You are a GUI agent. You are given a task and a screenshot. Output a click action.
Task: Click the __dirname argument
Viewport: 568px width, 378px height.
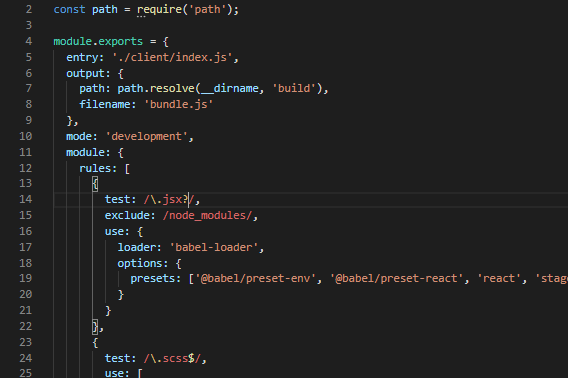[x=230, y=88]
